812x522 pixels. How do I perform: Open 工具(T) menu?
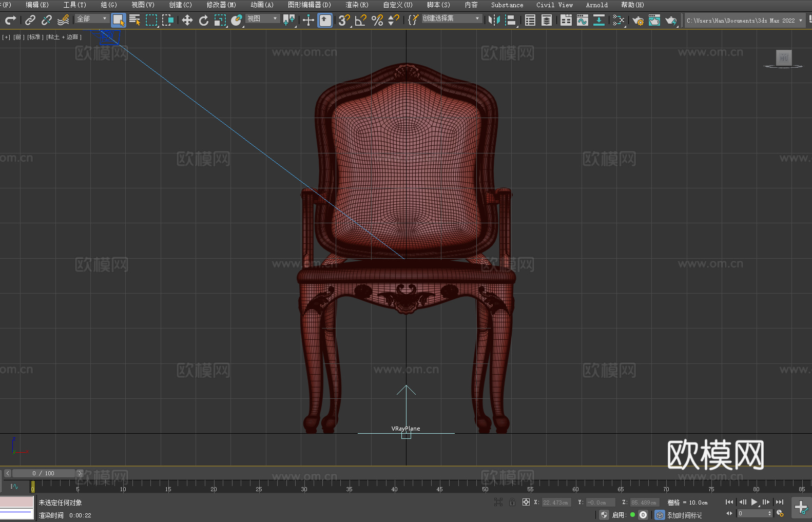pos(74,5)
